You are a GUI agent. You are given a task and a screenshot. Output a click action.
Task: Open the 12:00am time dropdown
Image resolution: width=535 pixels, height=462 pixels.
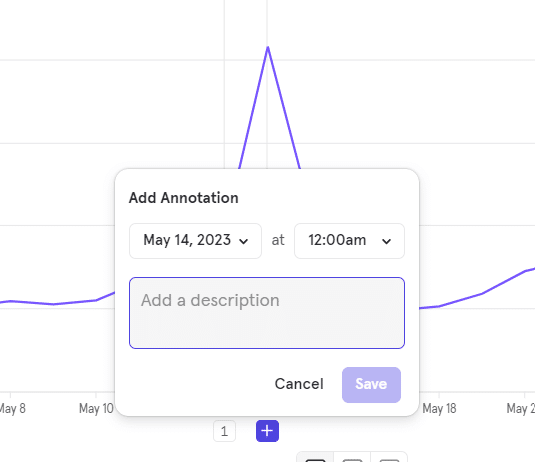pos(349,241)
